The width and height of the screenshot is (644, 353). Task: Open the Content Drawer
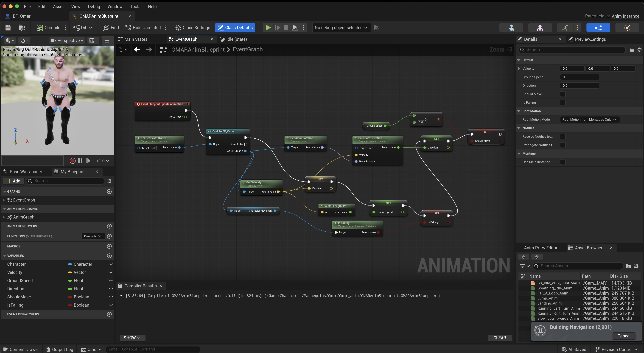(21, 349)
